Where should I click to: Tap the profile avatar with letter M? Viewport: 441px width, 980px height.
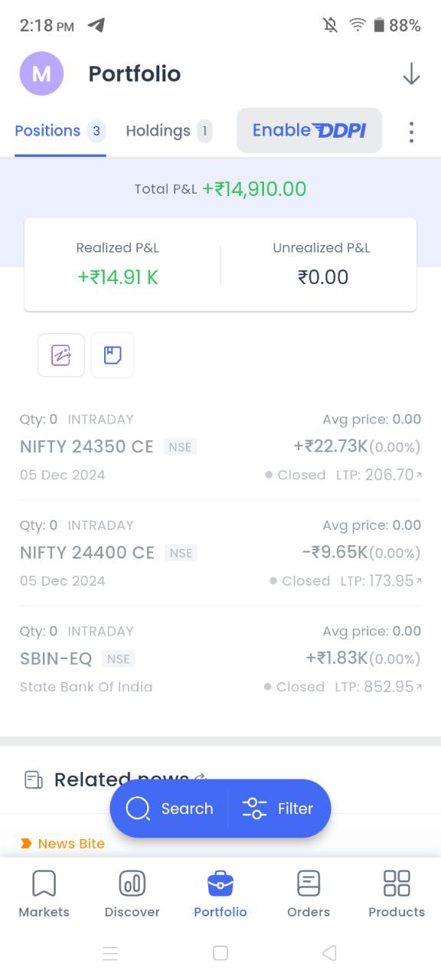[x=41, y=73]
